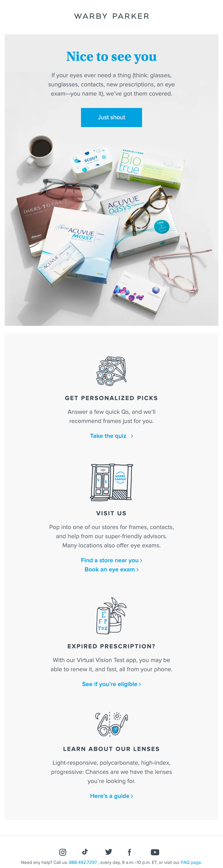
Task: Open the TikTok social icon
Action: (x=85, y=851)
